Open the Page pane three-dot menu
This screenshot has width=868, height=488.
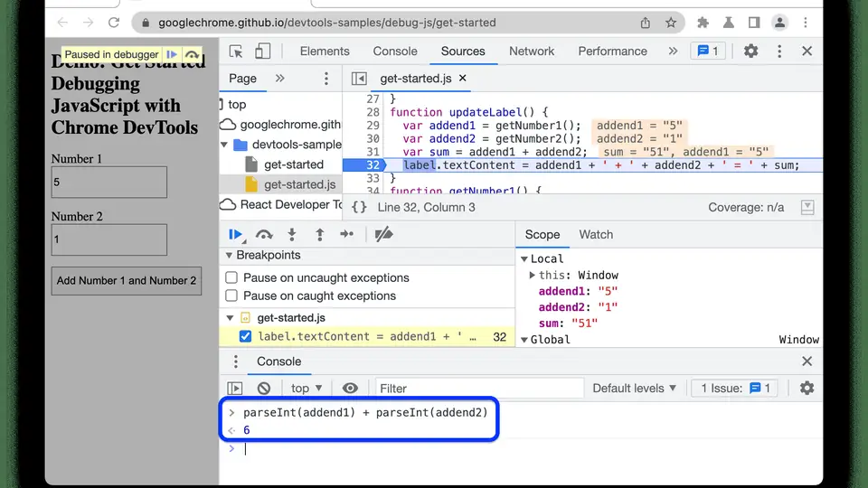326,79
